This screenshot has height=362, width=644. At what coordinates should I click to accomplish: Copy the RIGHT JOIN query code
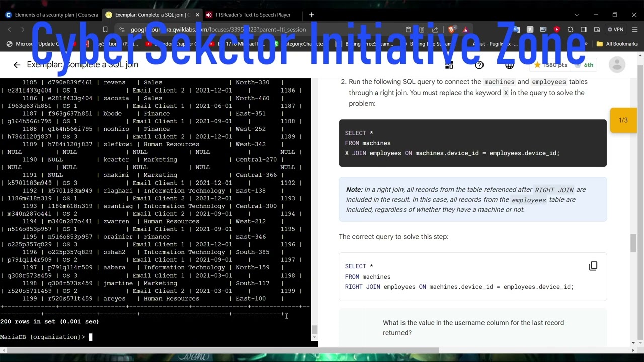[593, 266]
